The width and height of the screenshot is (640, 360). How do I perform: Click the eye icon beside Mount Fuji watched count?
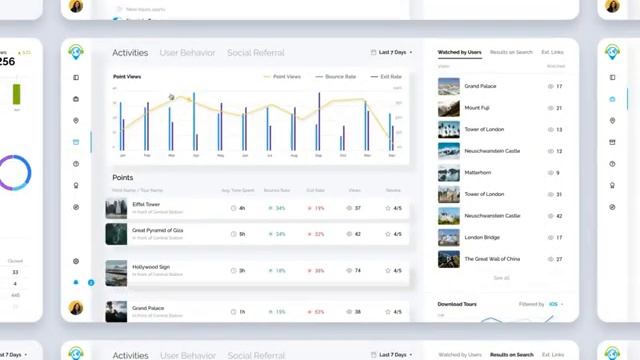pos(551,108)
